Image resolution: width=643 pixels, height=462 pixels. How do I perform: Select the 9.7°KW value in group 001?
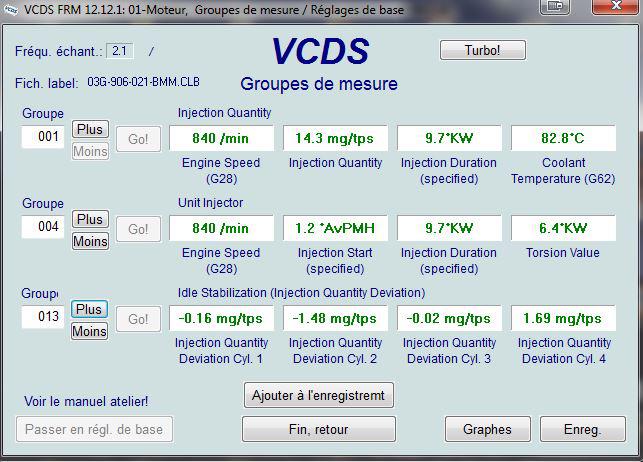pos(449,139)
